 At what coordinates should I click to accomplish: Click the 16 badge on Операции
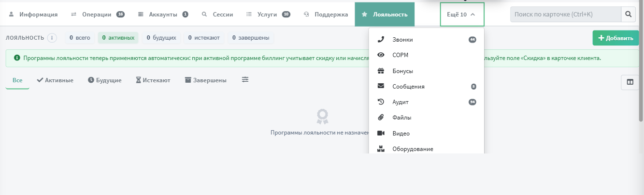(x=120, y=15)
